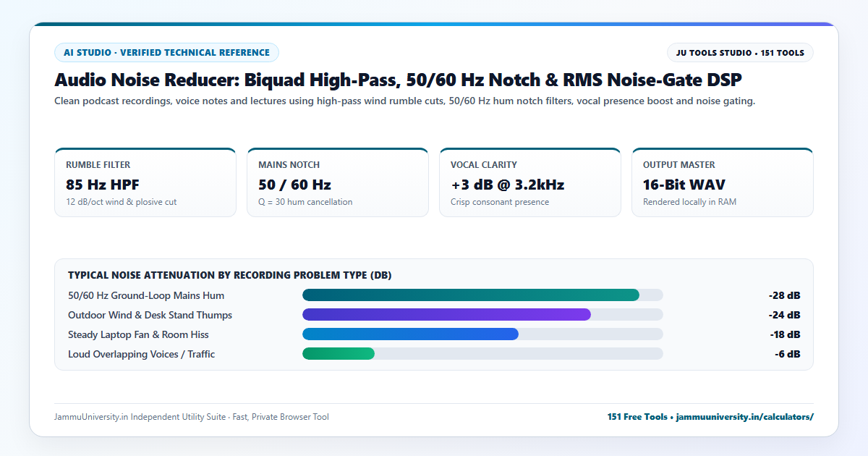Click the JU Tools Studio 151 Tools badge
The width and height of the screenshot is (868, 456).
[x=740, y=53]
